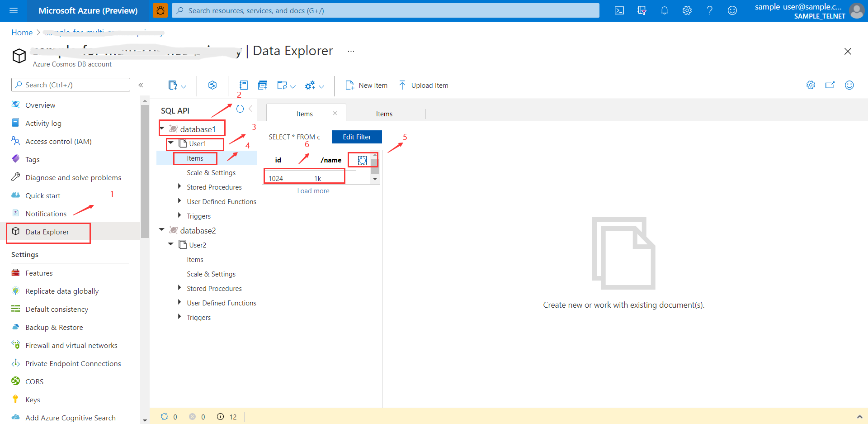868x424 pixels.
Task: Collapse the left resource menu
Action: tap(141, 85)
